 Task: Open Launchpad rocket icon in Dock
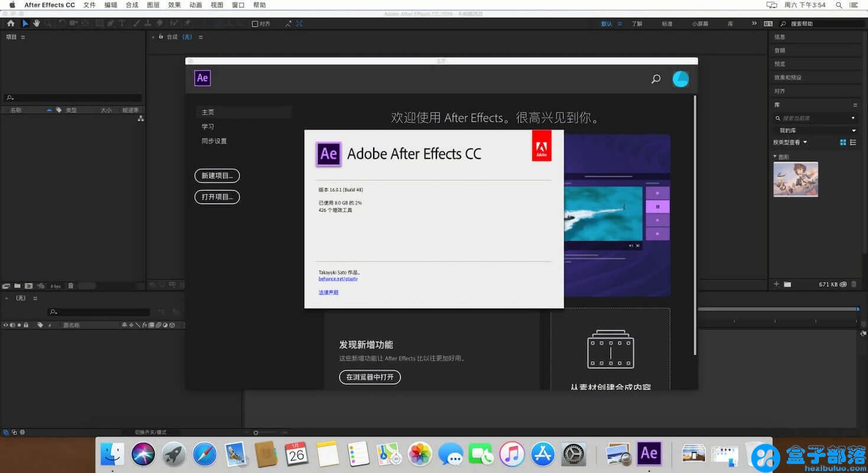tap(174, 454)
